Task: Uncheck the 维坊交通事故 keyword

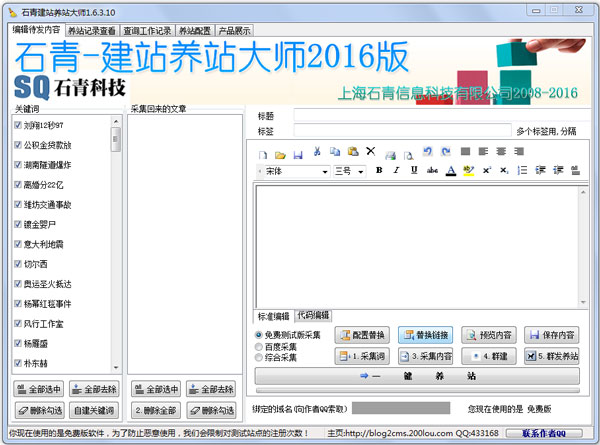Action: point(18,204)
